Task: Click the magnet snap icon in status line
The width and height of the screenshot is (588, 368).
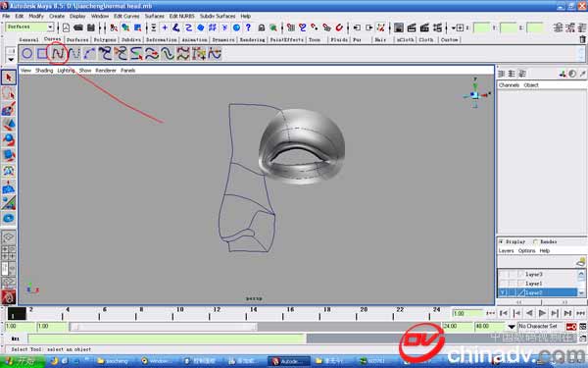Action: click(339, 27)
